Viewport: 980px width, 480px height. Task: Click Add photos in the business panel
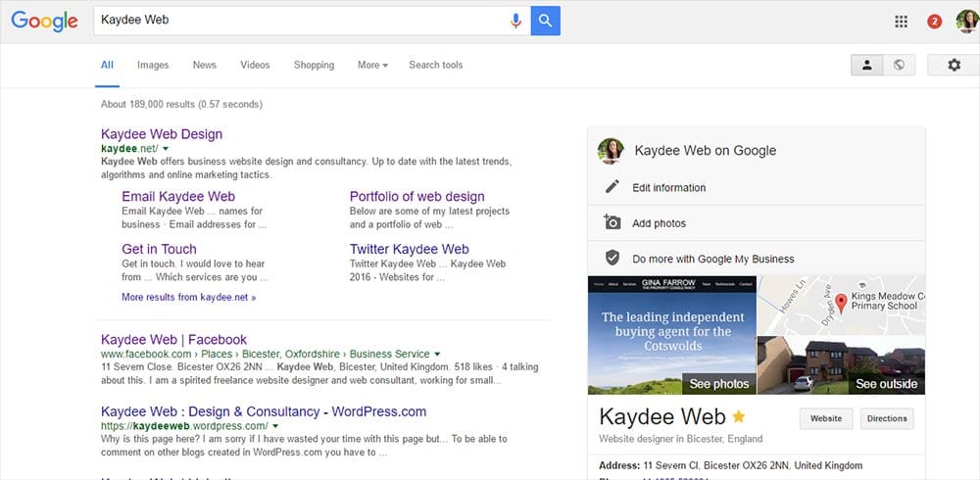coord(659,223)
